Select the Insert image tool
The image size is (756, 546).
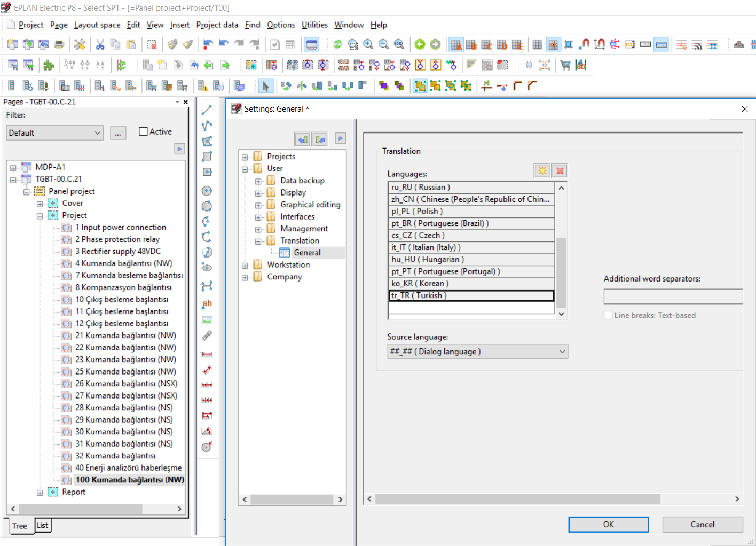click(x=207, y=320)
